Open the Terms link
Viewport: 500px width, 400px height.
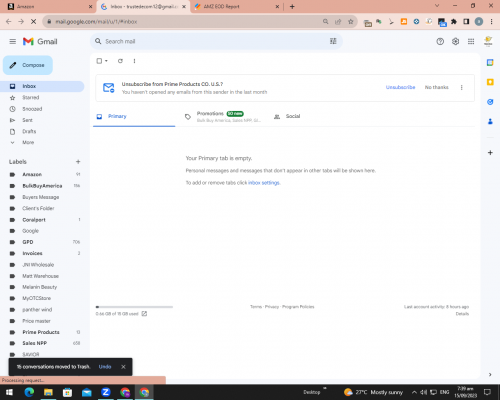coord(256,307)
